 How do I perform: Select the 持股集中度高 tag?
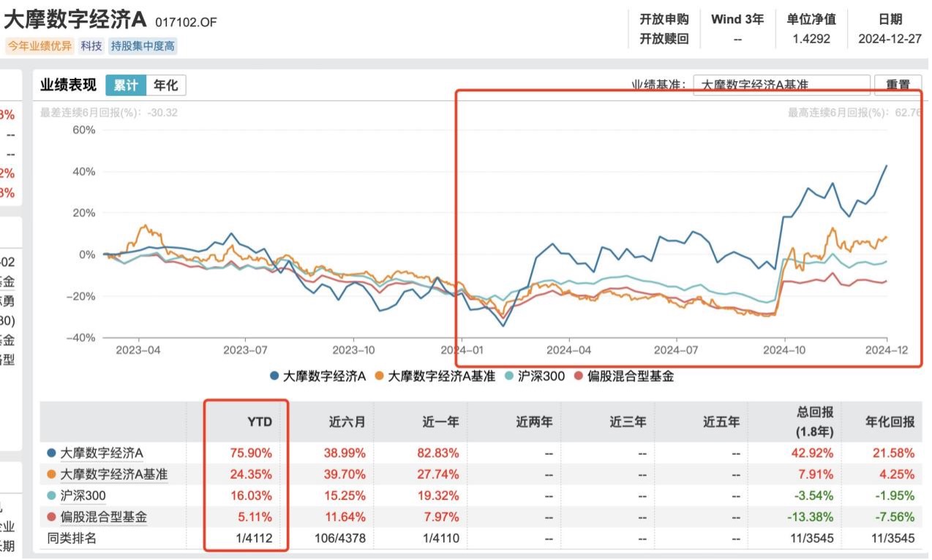(x=143, y=45)
